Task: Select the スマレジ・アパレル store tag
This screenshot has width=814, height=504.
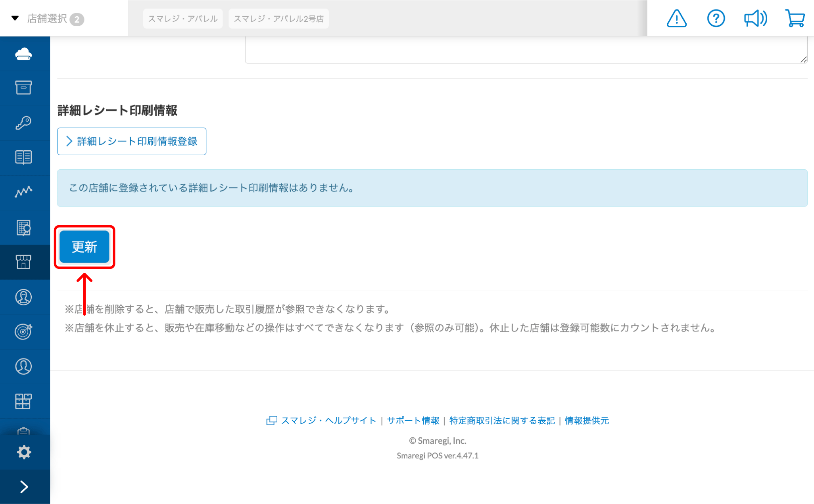Action: pyautogui.click(x=183, y=19)
